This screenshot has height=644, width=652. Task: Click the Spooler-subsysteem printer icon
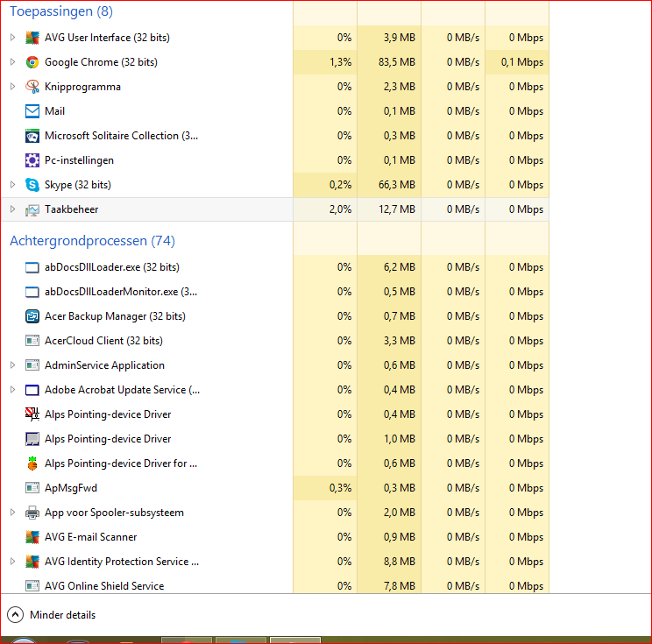click(32, 513)
